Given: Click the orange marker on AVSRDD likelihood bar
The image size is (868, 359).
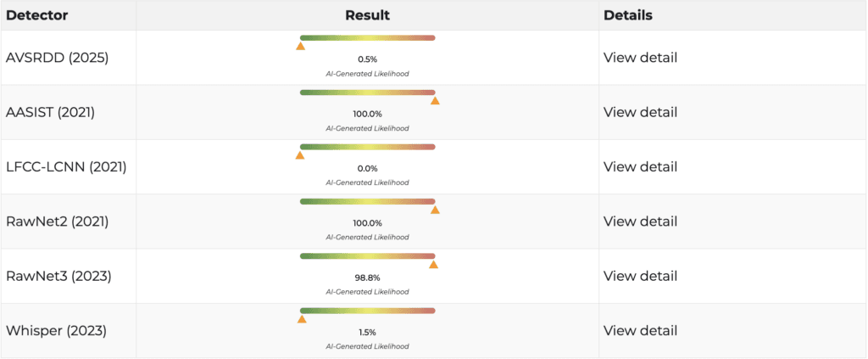Looking at the screenshot, I should click(301, 46).
